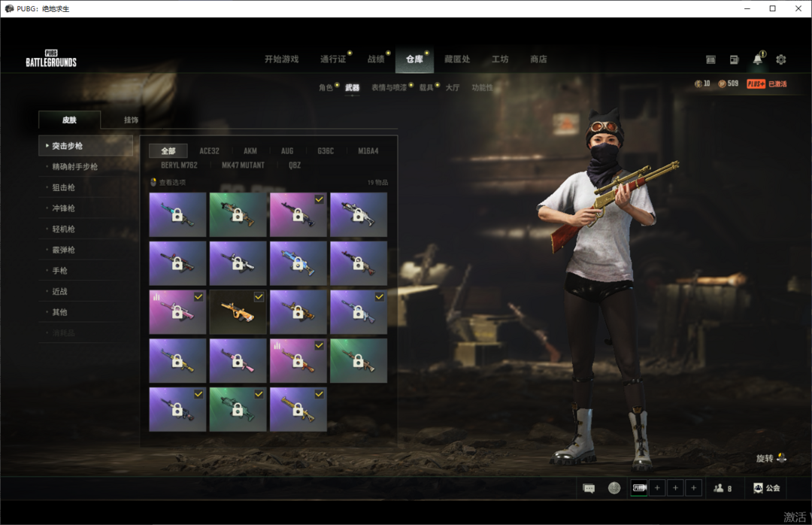This screenshot has height=525, width=812.
Task: Open the 商店 menu
Action: tap(538, 59)
